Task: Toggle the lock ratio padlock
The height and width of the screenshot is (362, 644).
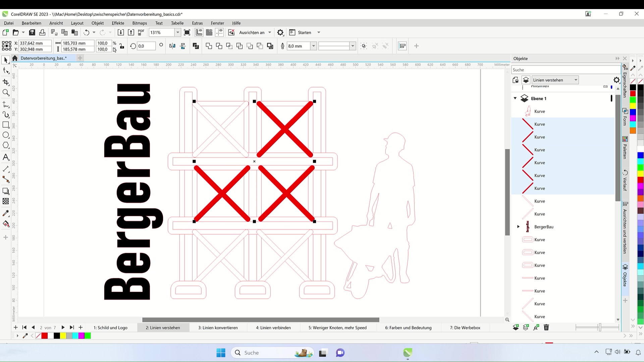Action: coord(122,46)
